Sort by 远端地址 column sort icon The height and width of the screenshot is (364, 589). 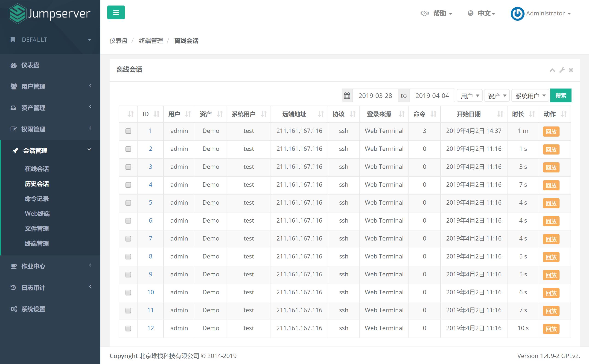tap(321, 114)
